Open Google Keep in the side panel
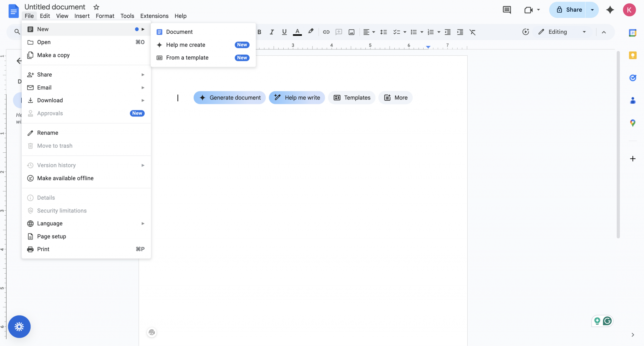644x346 pixels. tap(633, 55)
